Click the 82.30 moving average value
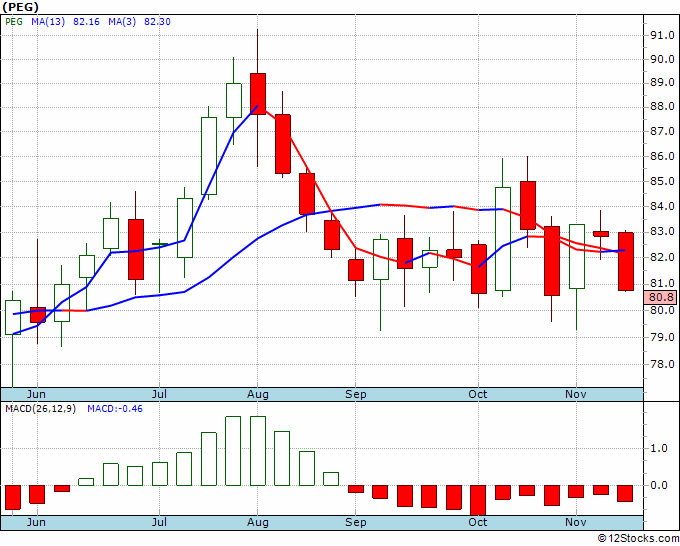Viewport: 680px width, 546px height. 157,21
